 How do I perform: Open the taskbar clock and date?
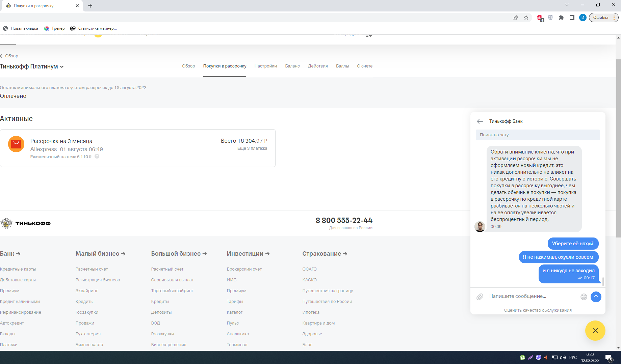pos(590,358)
